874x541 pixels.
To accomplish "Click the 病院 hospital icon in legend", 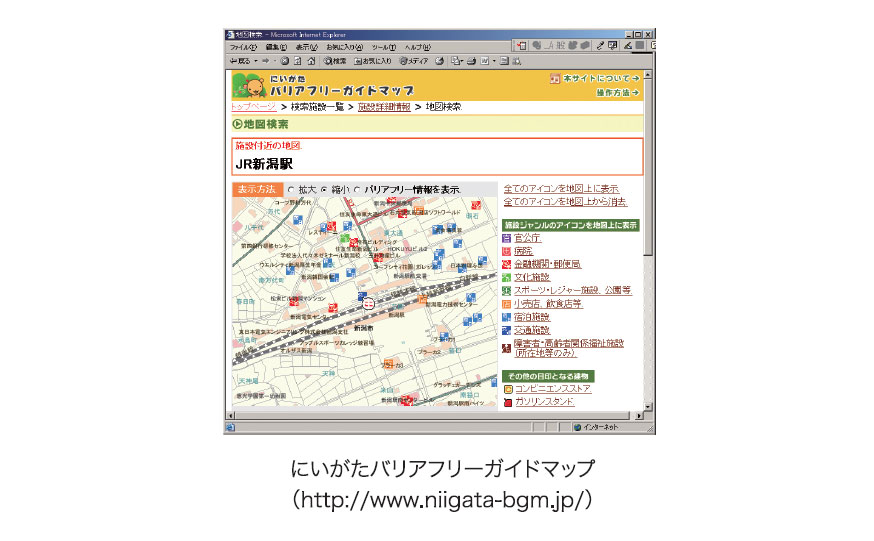I will (506, 251).
